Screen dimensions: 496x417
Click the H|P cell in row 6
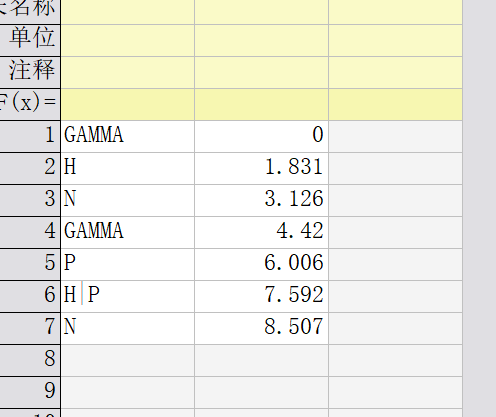[x=128, y=296]
